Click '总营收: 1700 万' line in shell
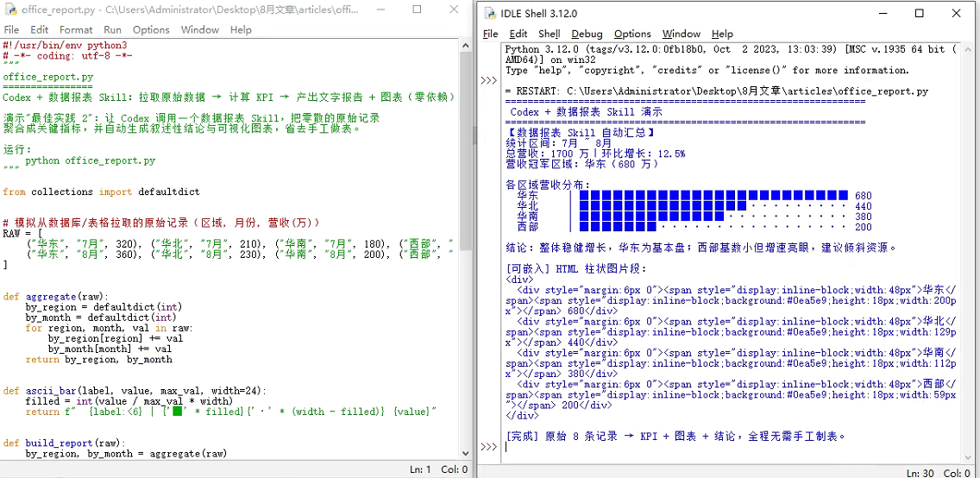Viewport: 980px width, 478px height. [594, 154]
